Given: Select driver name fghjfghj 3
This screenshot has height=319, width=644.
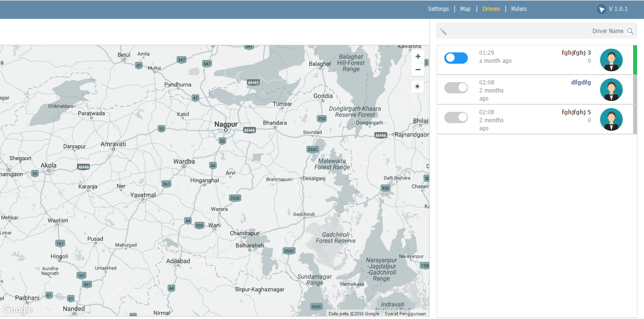Looking at the screenshot, I should coord(576,53).
